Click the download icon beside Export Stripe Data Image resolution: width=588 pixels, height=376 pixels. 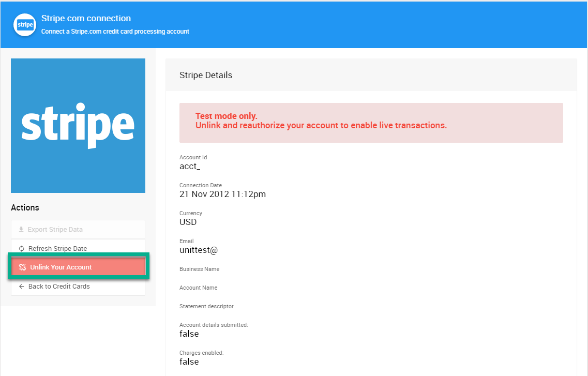click(x=21, y=230)
